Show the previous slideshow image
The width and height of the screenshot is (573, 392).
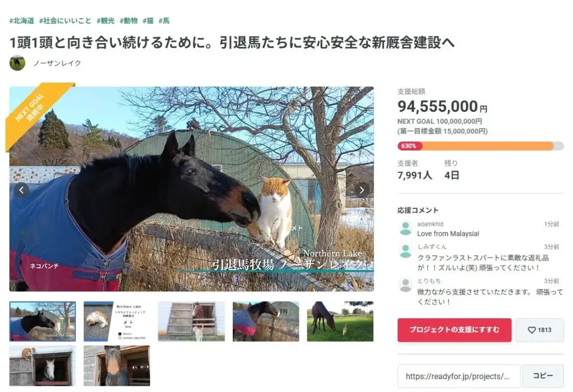[21, 190]
